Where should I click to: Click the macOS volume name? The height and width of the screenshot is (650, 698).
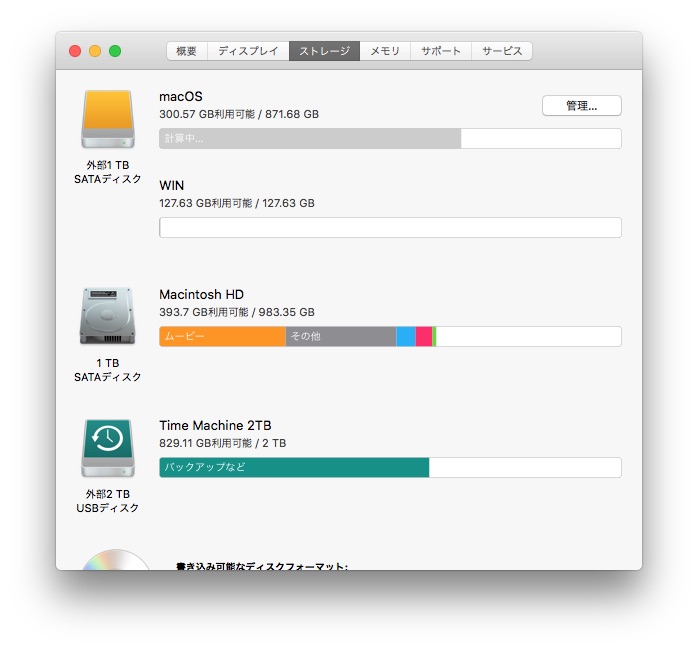pos(181,97)
